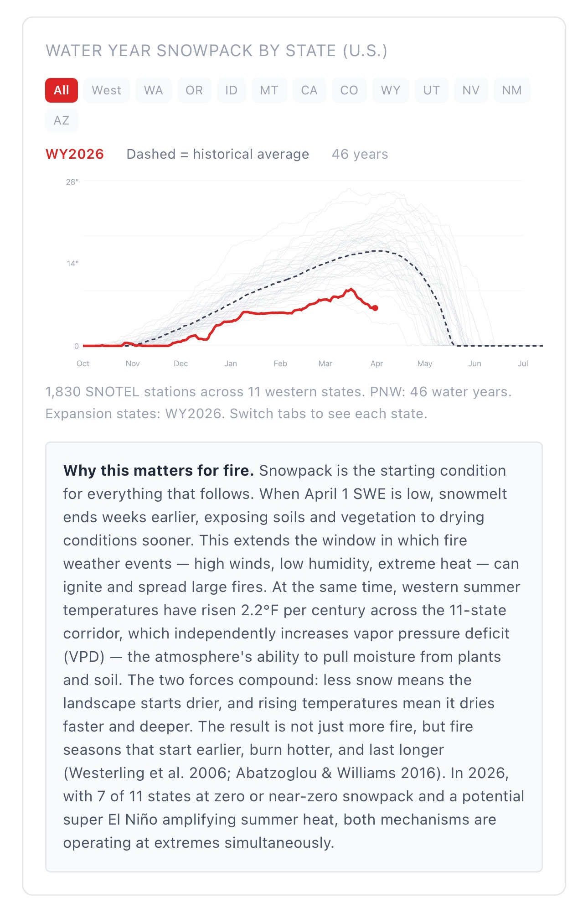
Task: Click the dashed historical average legend label
Action: 217,154
